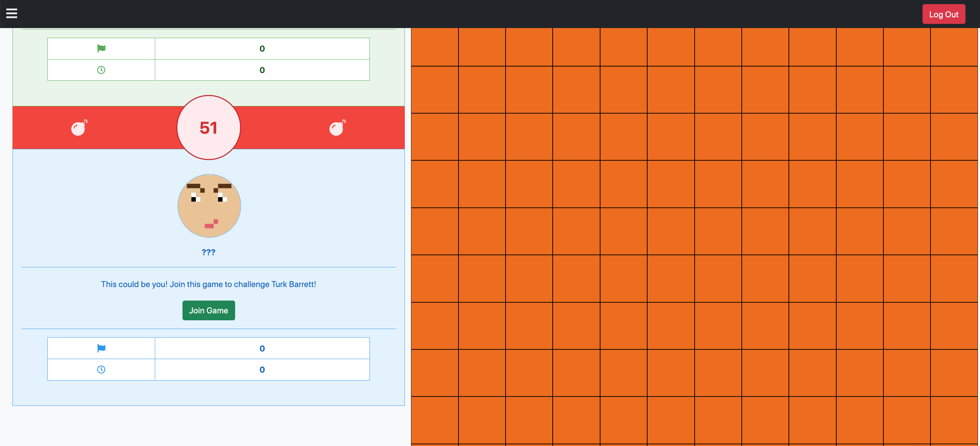
Task: Reveal the top-left orange board tile
Action: pyautogui.click(x=435, y=47)
